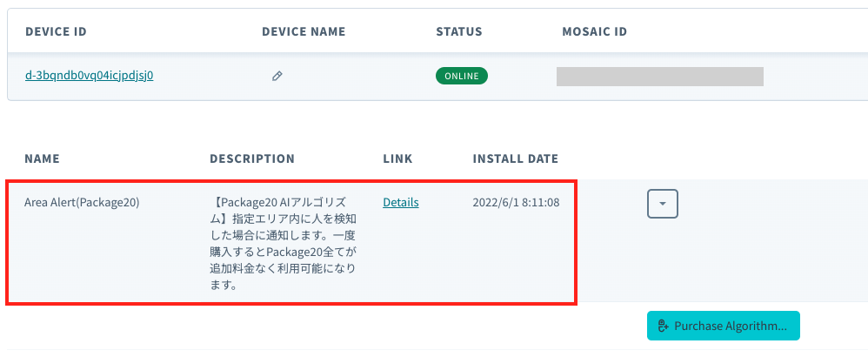Click the pencil edit device name icon
Viewport: 868px width, 357px height.
[277, 77]
